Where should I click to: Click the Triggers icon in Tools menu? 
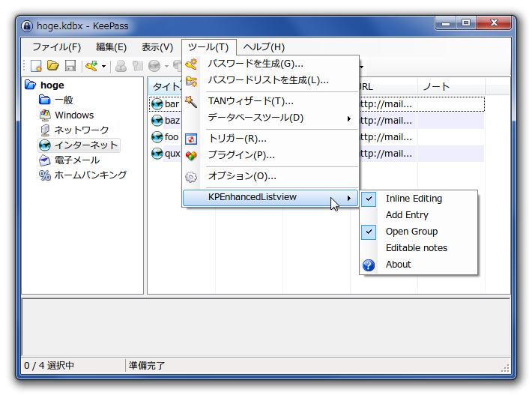(191, 139)
